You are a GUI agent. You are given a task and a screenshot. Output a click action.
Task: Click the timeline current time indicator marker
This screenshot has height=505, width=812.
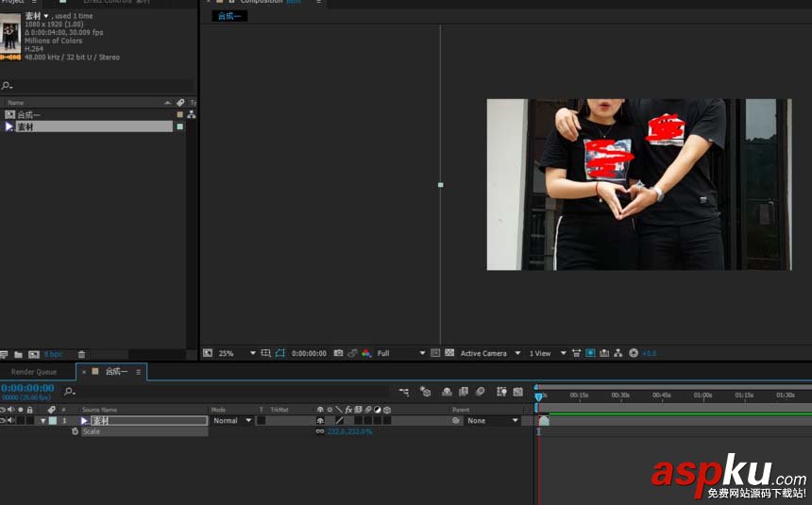pos(538,396)
